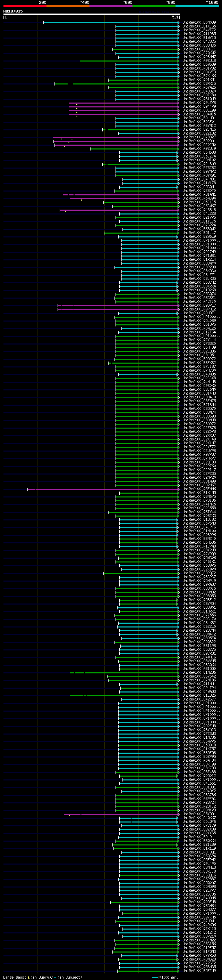This screenshot has height=980, width=222.
Task: Open hit UniRef100_Q84W15
Action: [x=199, y=114]
